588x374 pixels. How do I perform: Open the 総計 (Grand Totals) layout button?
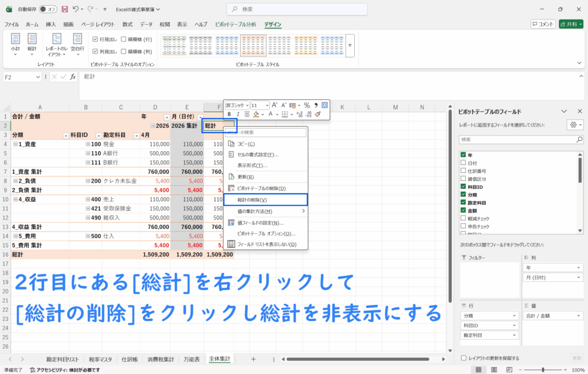tap(32, 44)
